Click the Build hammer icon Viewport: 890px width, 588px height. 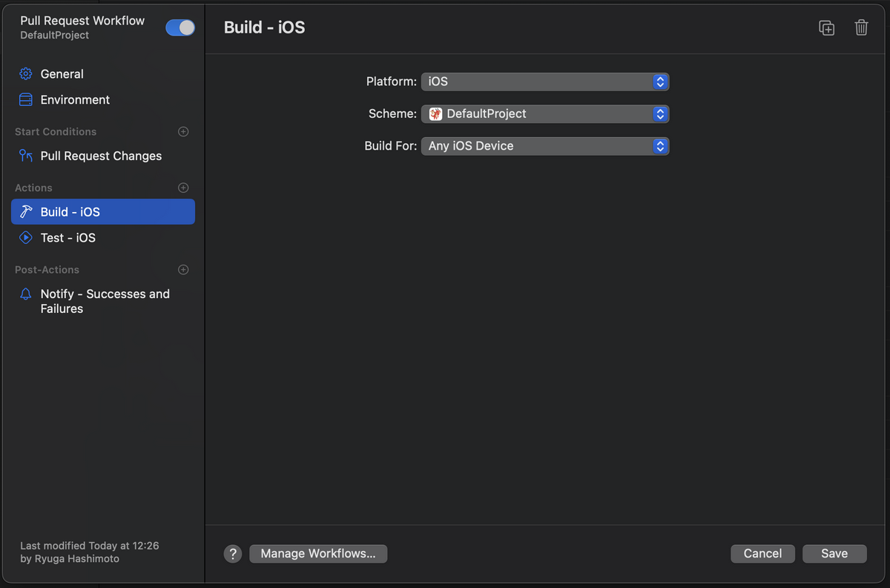(x=26, y=212)
